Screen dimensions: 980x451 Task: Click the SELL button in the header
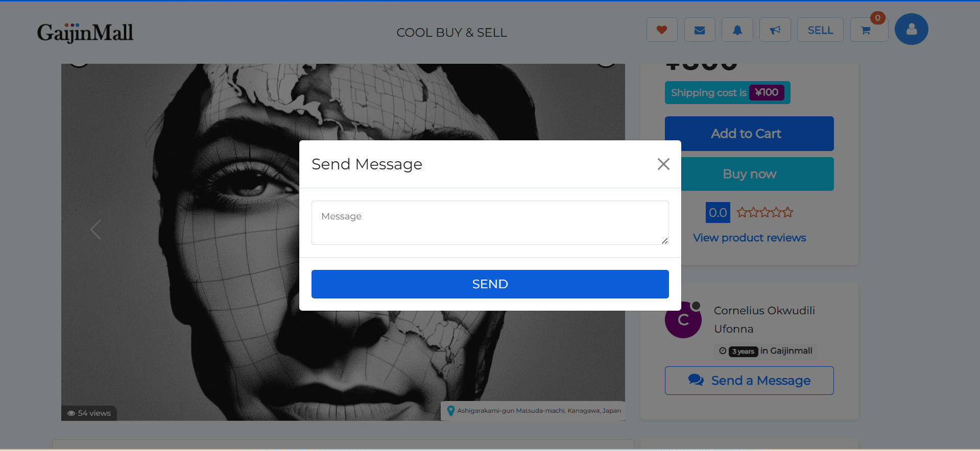pos(820,30)
